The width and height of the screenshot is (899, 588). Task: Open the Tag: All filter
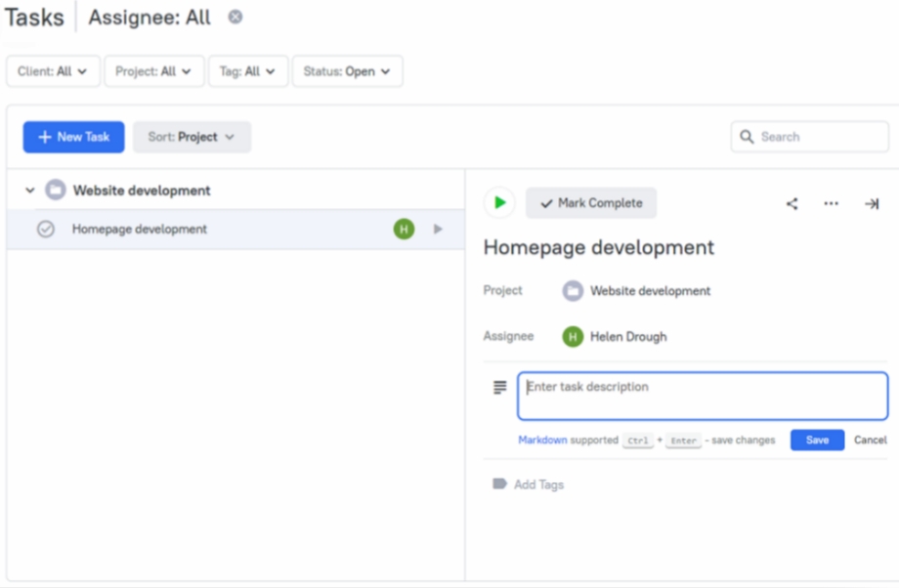point(247,71)
